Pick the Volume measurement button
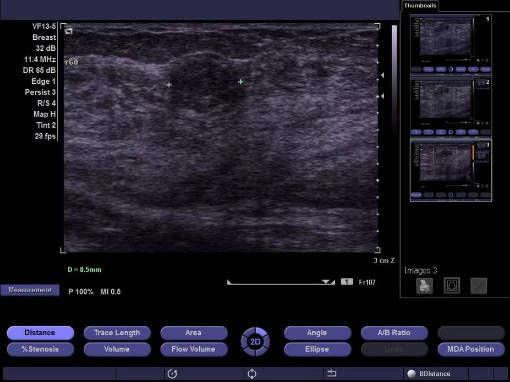This screenshot has height=382, width=510. [117, 349]
